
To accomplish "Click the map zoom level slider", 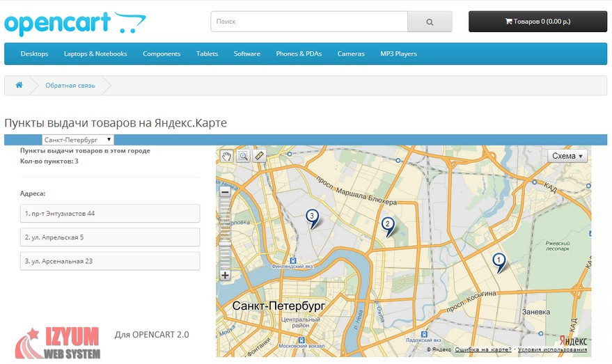I will pos(225,233).
